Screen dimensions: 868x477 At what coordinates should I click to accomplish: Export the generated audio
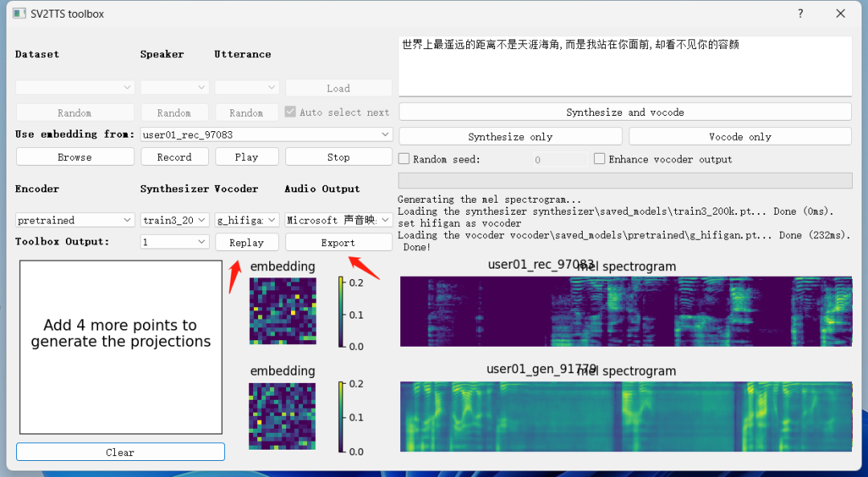coord(338,242)
